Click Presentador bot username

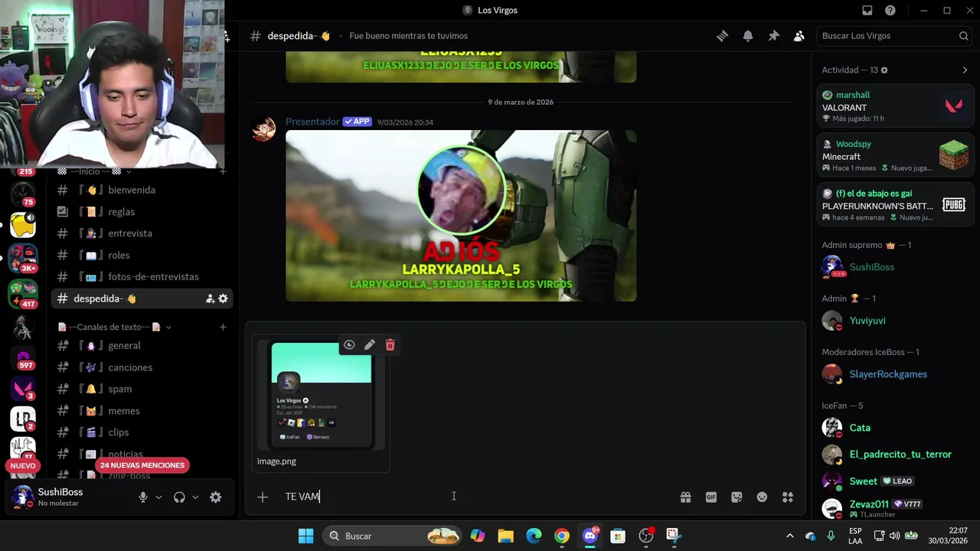tap(312, 122)
